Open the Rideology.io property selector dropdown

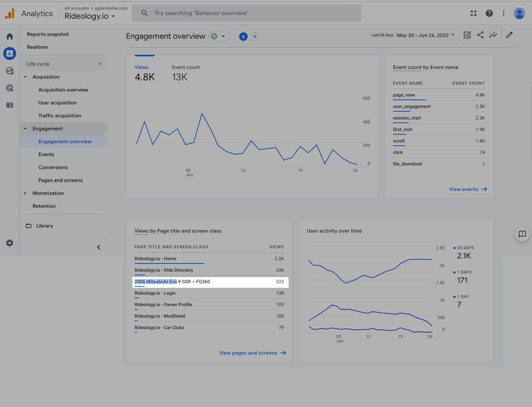90,16
